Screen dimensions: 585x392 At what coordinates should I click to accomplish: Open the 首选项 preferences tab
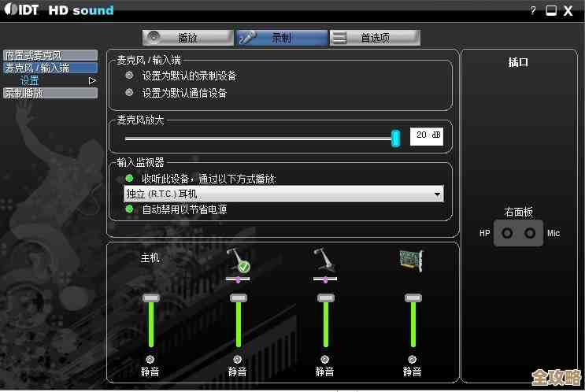[376, 38]
